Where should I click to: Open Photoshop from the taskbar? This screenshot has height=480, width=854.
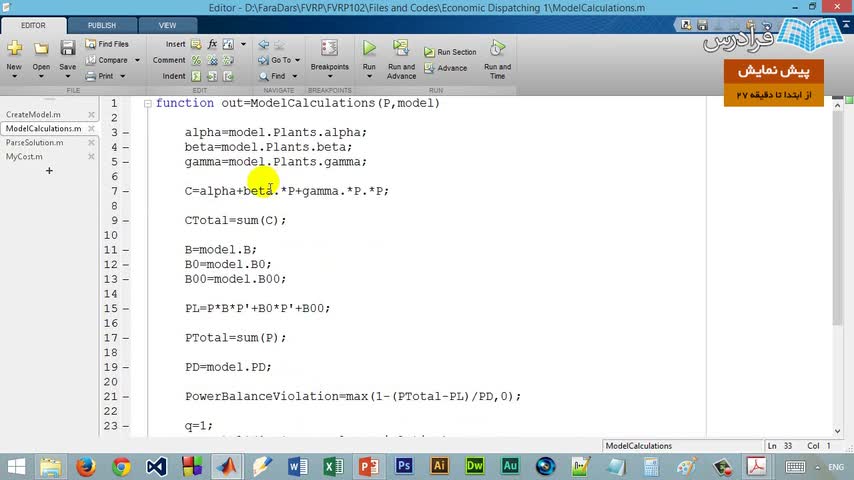[x=404, y=466]
